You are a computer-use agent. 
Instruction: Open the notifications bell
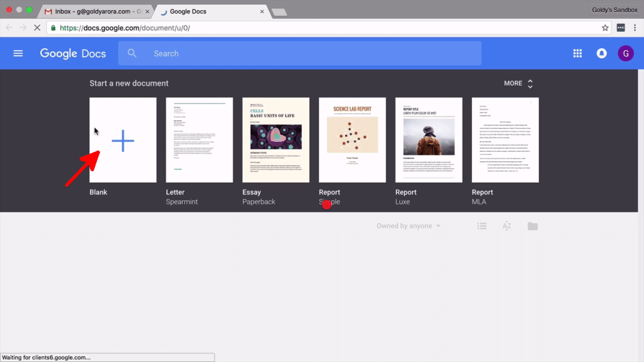click(601, 53)
